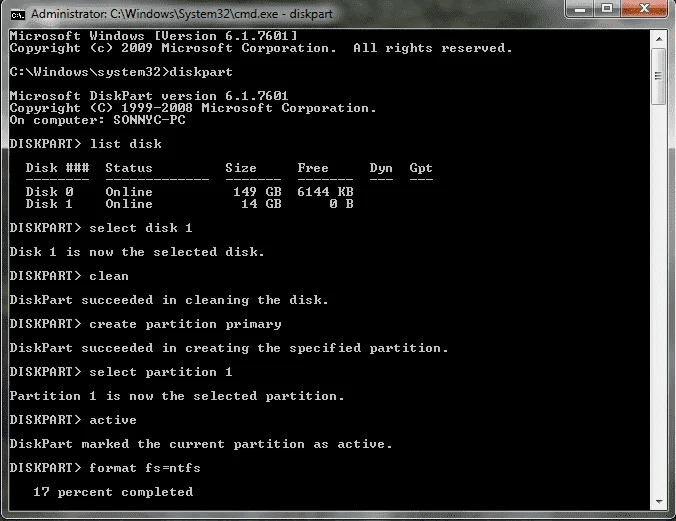Click the 'clean' command text
676x521 pixels.
(x=109, y=276)
